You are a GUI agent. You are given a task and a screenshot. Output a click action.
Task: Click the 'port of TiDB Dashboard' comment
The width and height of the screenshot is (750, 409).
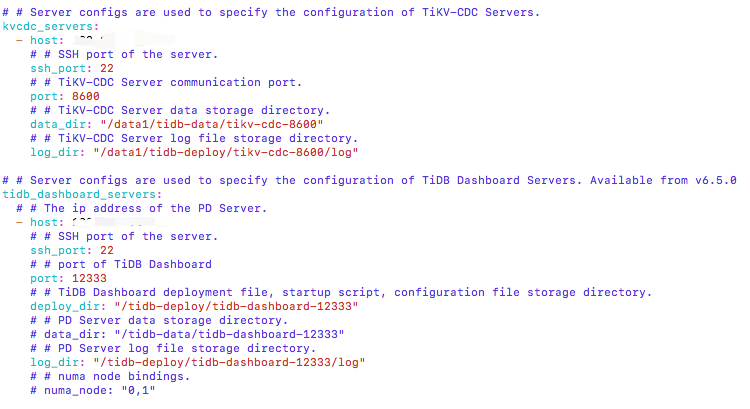pos(121,265)
